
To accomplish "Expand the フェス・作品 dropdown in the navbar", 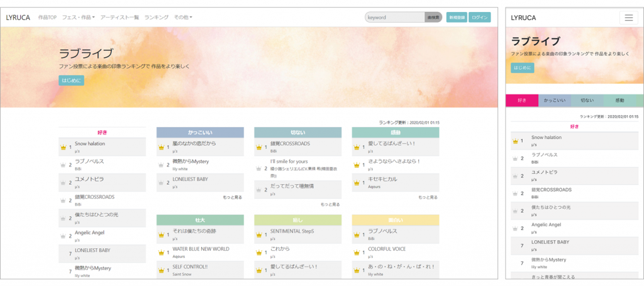I will (79, 17).
